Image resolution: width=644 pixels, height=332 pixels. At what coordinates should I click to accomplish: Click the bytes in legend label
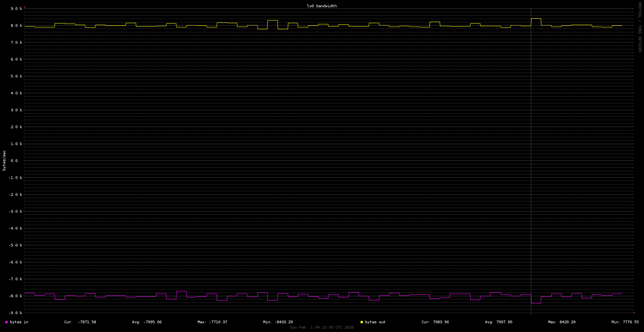coord(19,322)
